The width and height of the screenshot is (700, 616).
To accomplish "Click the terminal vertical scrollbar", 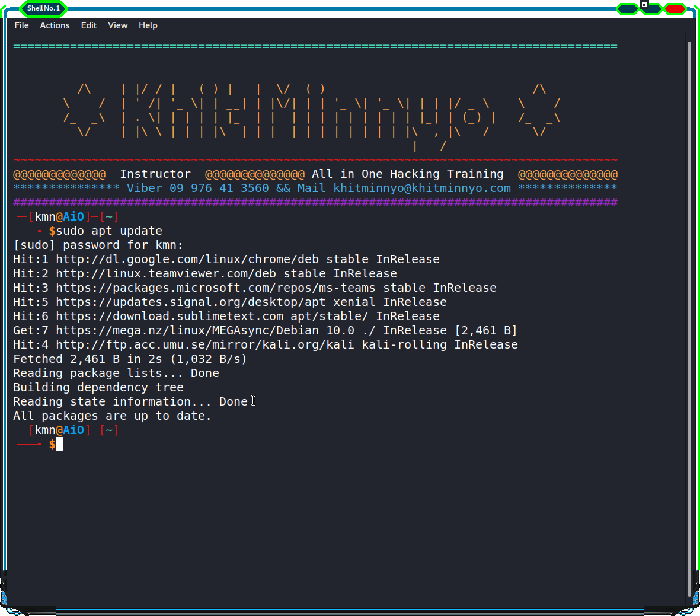I will coord(689,319).
